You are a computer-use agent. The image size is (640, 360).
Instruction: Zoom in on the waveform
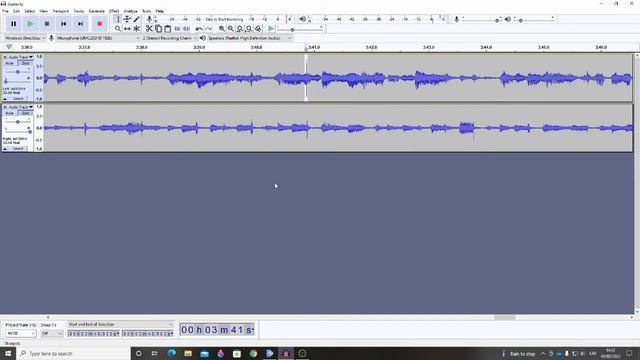tap(222, 29)
